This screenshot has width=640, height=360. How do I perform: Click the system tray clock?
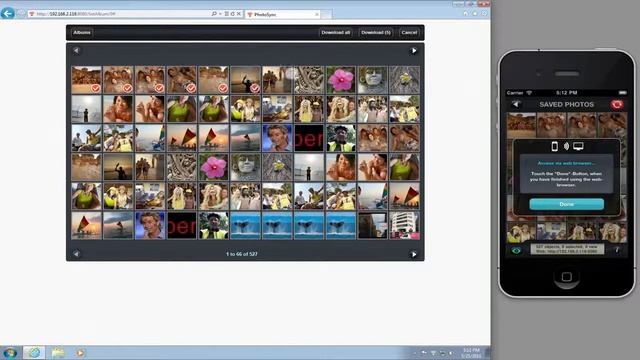click(x=471, y=353)
